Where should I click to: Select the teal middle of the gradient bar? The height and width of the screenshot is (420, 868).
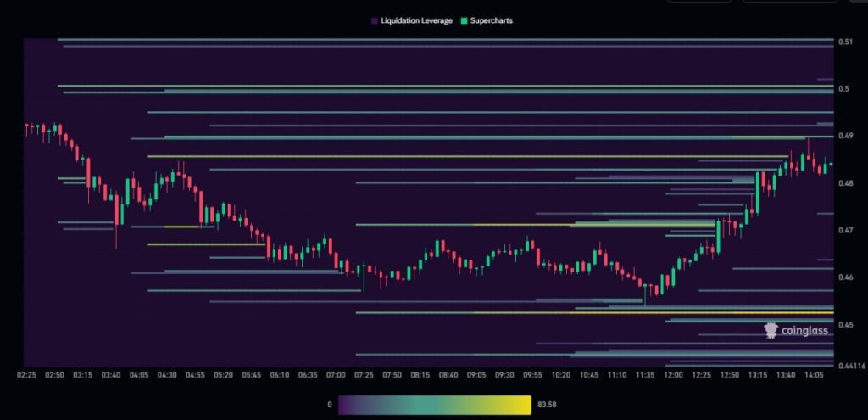coord(435,405)
